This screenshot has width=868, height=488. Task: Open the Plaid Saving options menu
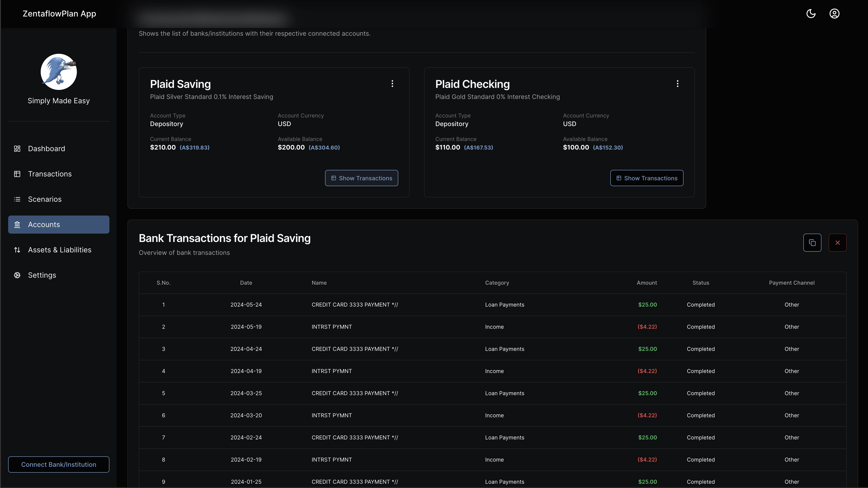pyautogui.click(x=392, y=84)
